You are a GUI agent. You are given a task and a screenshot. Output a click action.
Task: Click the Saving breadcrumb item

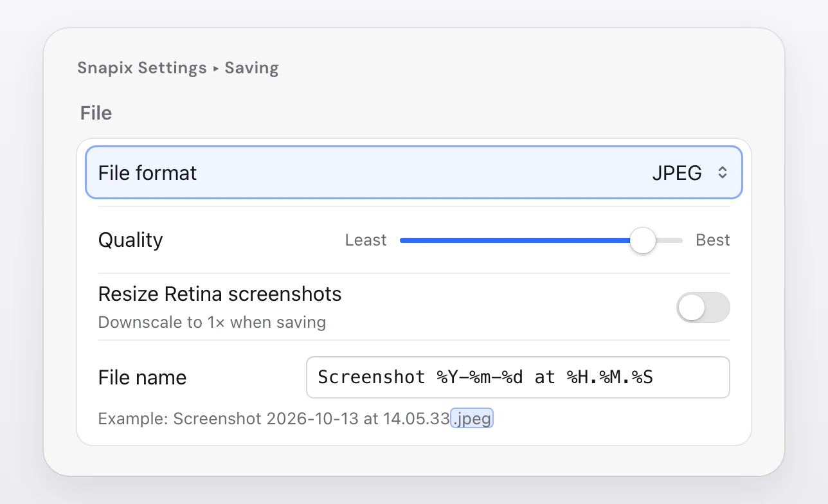(x=251, y=68)
